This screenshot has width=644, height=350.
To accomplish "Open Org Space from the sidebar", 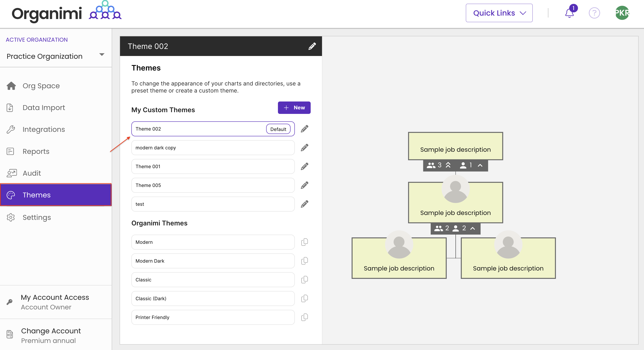I will pos(56,86).
